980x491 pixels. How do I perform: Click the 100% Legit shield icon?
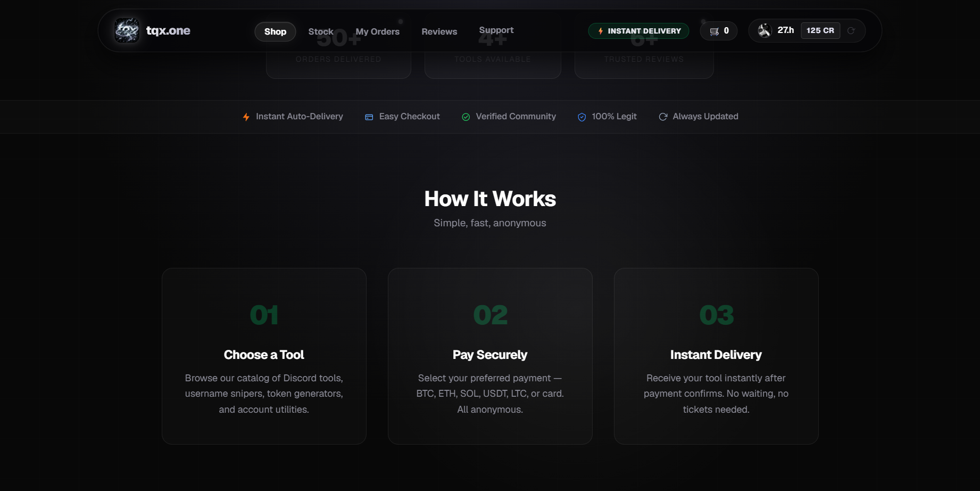click(582, 117)
